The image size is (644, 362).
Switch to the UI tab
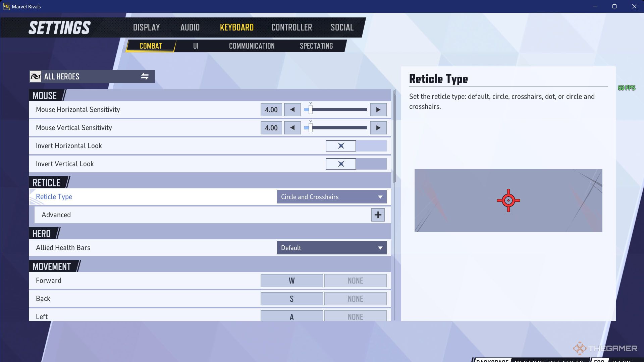point(196,46)
